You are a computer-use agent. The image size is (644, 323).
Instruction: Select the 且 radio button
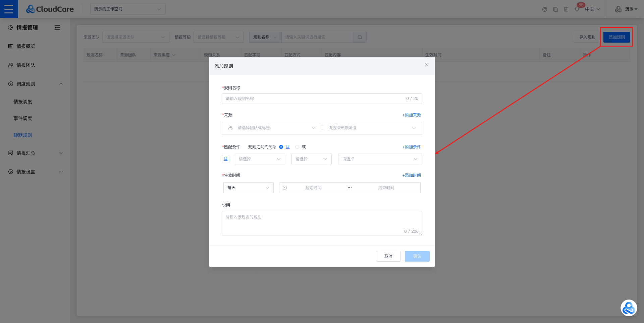281,147
